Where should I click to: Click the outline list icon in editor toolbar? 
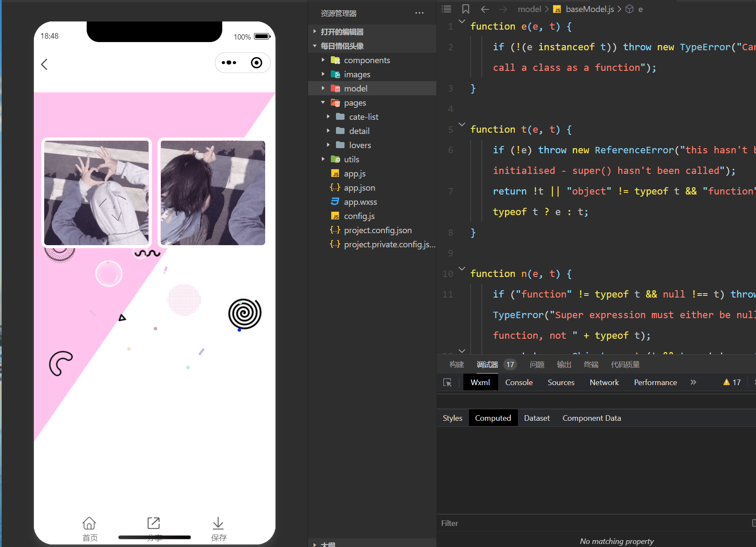coord(447,9)
